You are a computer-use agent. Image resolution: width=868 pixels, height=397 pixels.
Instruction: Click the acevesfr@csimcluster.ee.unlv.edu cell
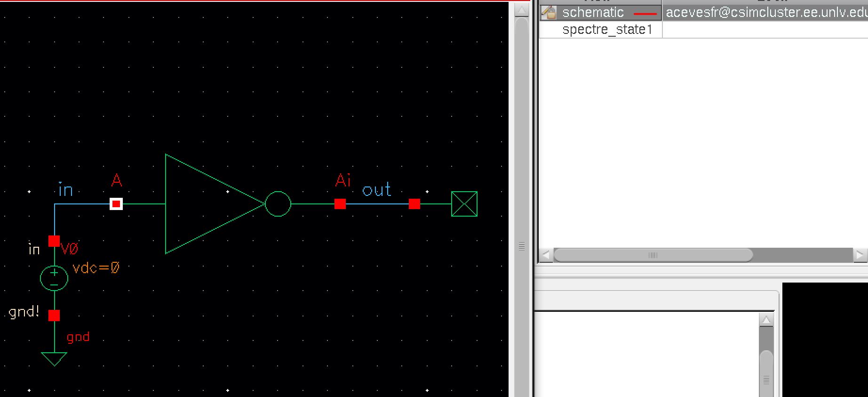pos(766,13)
